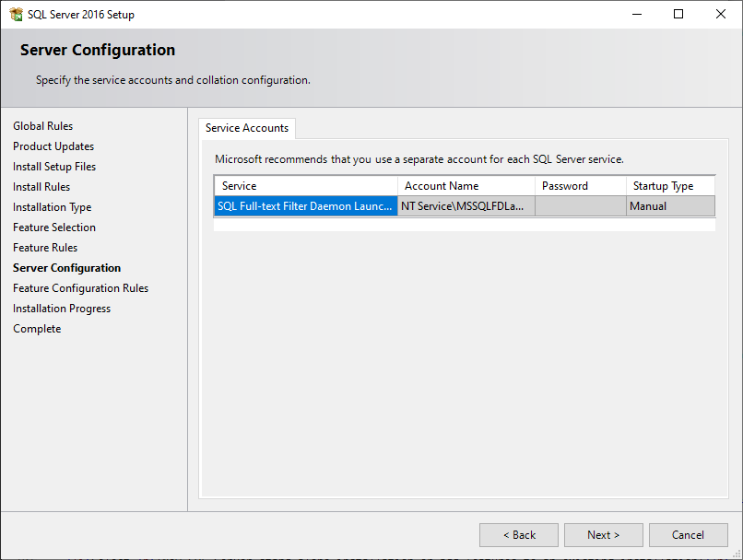The width and height of the screenshot is (743, 560).
Task: Select the Global Rules navigation step
Action: (x=42, y=125)
